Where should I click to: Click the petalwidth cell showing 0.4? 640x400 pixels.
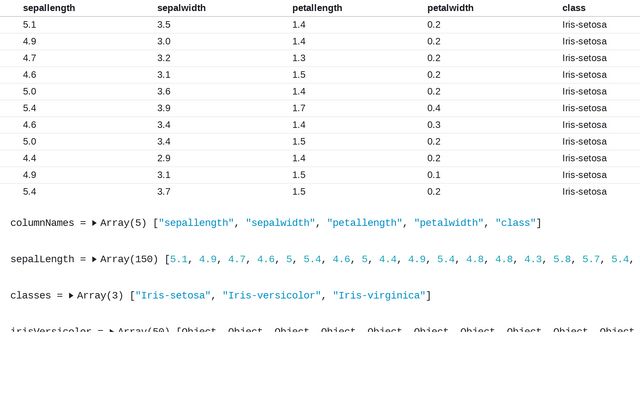[434, 108]
